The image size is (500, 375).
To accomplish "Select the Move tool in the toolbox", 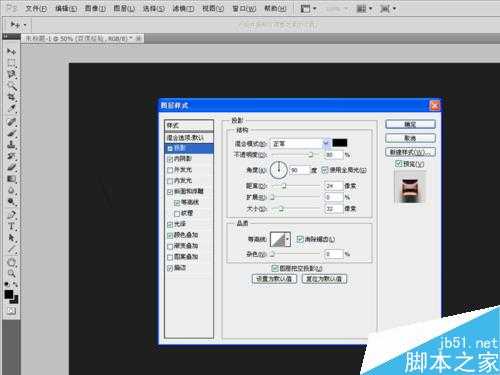I will tap(11, 51).
